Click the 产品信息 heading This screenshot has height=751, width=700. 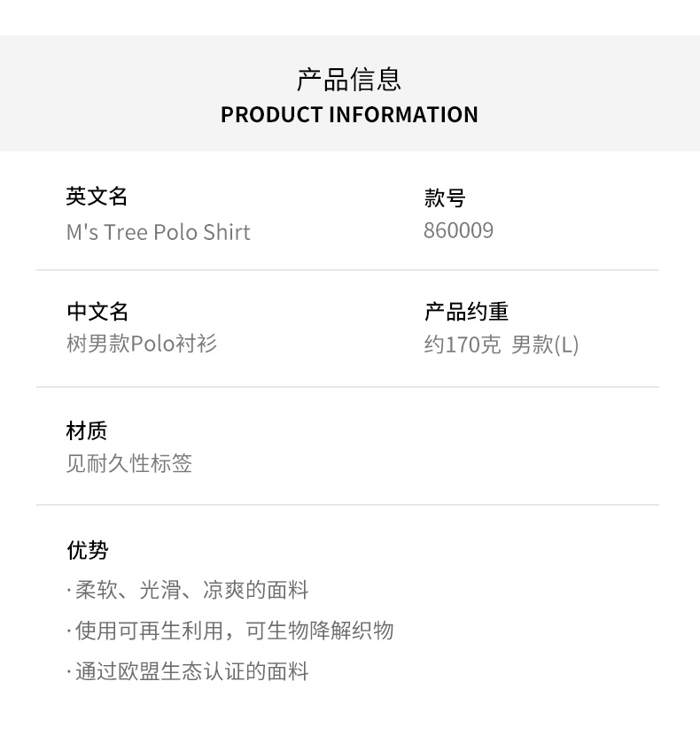349,79
